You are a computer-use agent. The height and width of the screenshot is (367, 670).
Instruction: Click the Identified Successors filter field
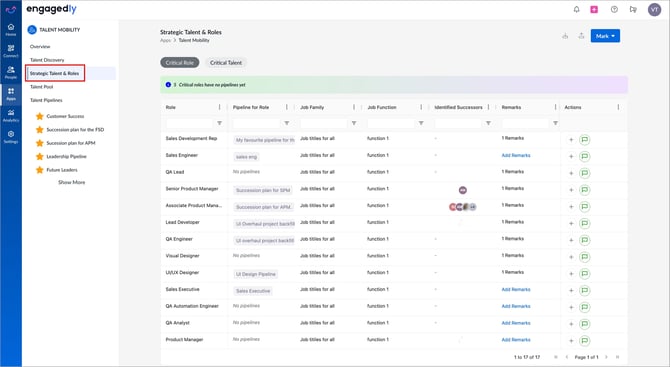[458, 123]
